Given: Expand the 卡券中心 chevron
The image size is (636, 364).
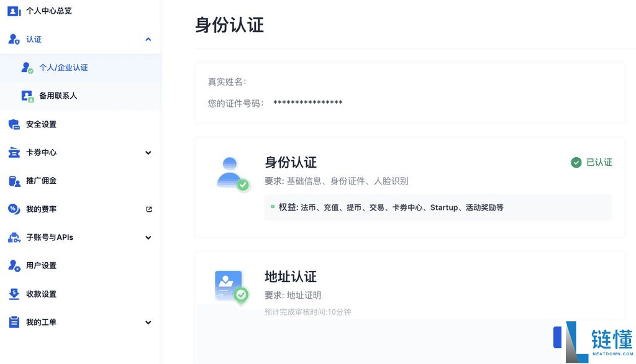Looking at the screenshot, I should tap(148, 153).
